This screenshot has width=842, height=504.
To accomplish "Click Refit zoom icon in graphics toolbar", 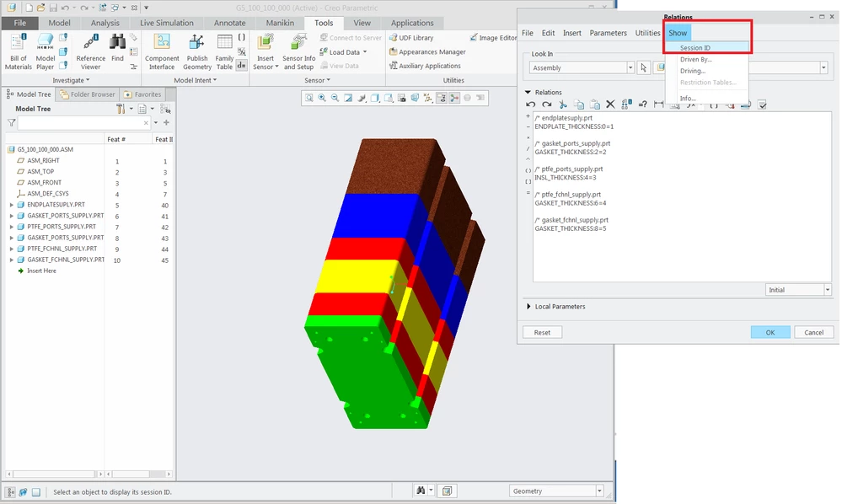I will tap(308, 98).
